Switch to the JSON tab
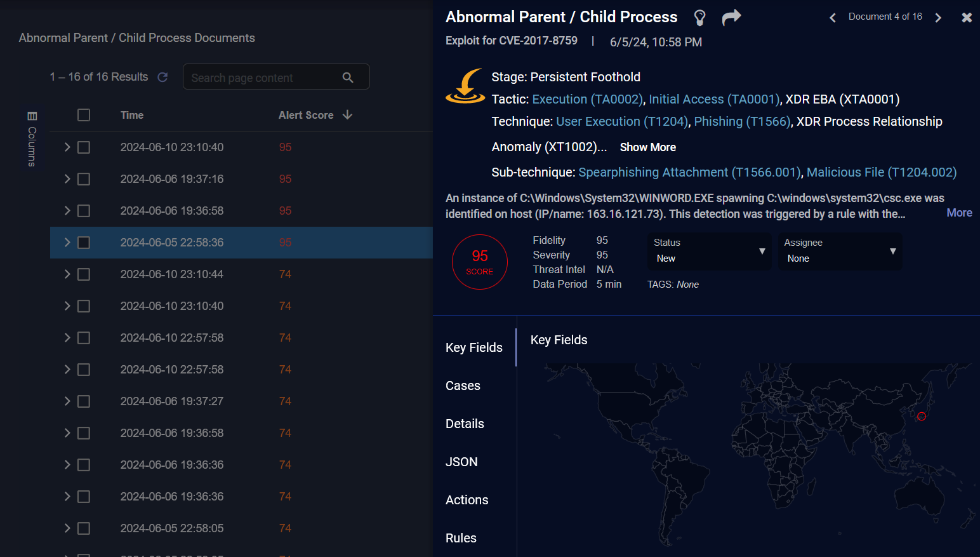 [x=461, y=462]
